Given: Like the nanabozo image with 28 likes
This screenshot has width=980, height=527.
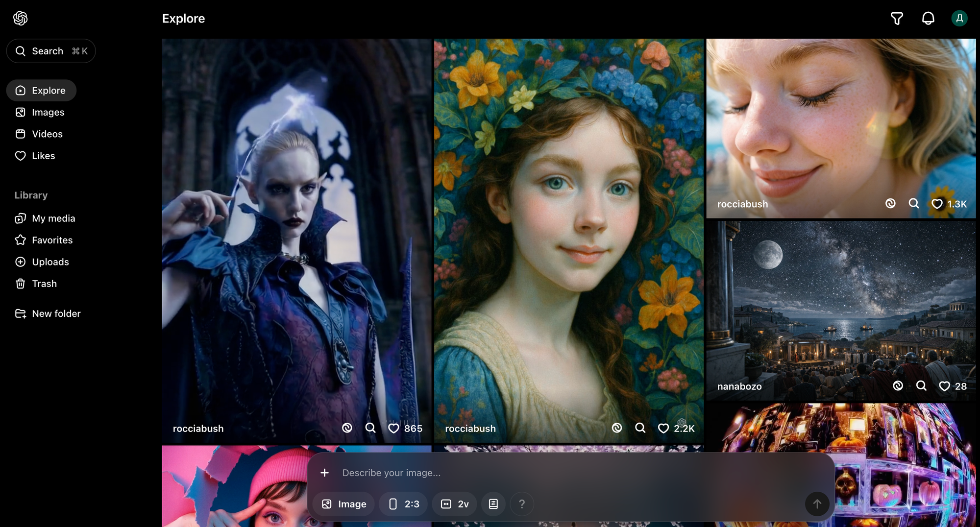Looking at the screenshot, I should tap(944, 386).
